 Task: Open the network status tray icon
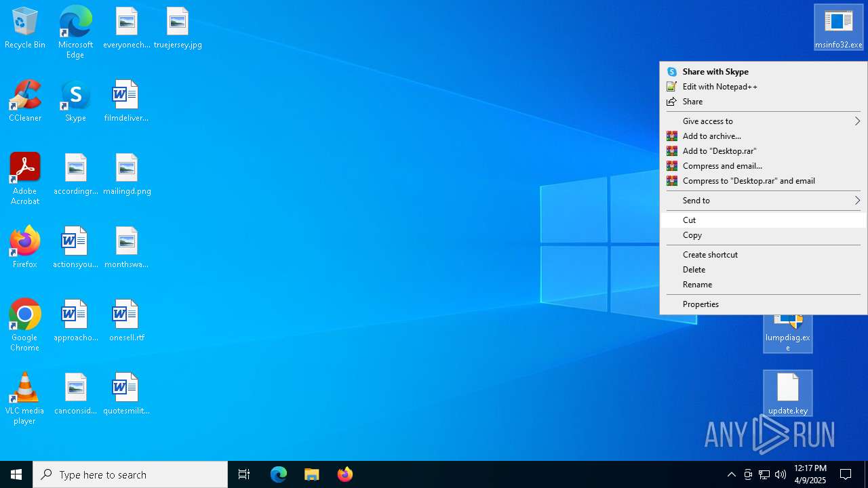click(764, 474)
